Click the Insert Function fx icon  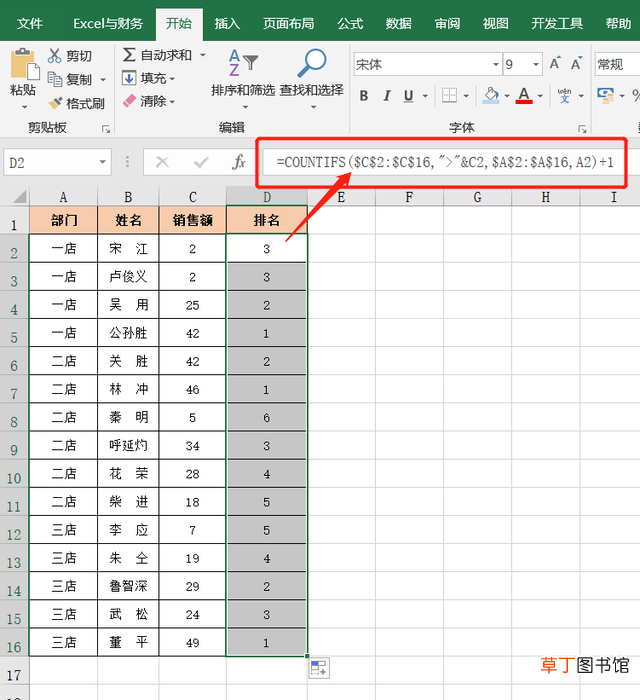coord(239,162)
